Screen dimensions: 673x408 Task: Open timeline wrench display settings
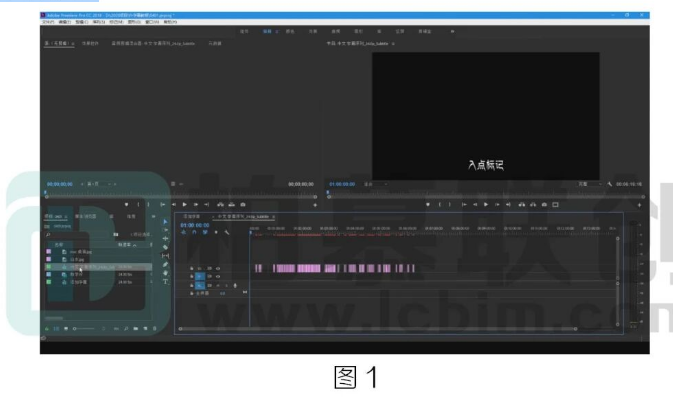(228, 232)
